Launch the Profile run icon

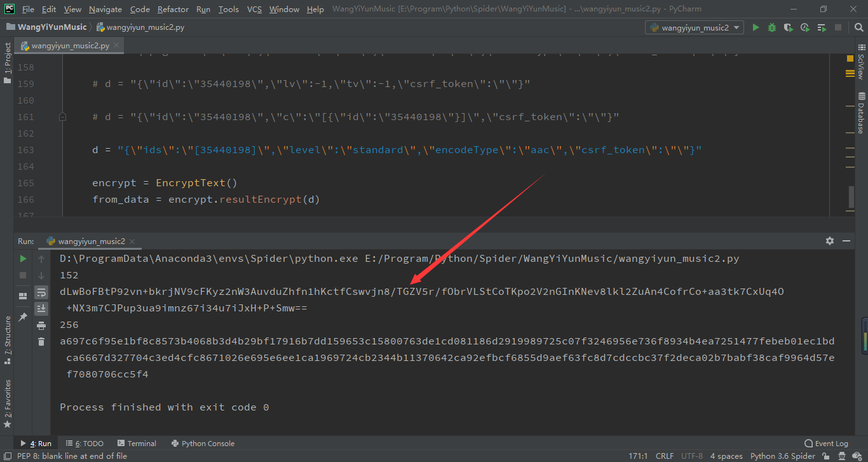point(805,27)
